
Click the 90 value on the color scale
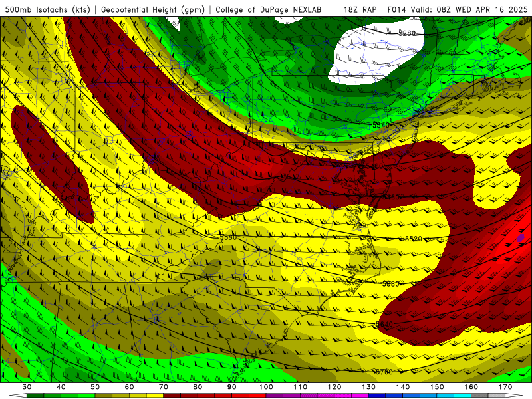(x=232, y=387)
